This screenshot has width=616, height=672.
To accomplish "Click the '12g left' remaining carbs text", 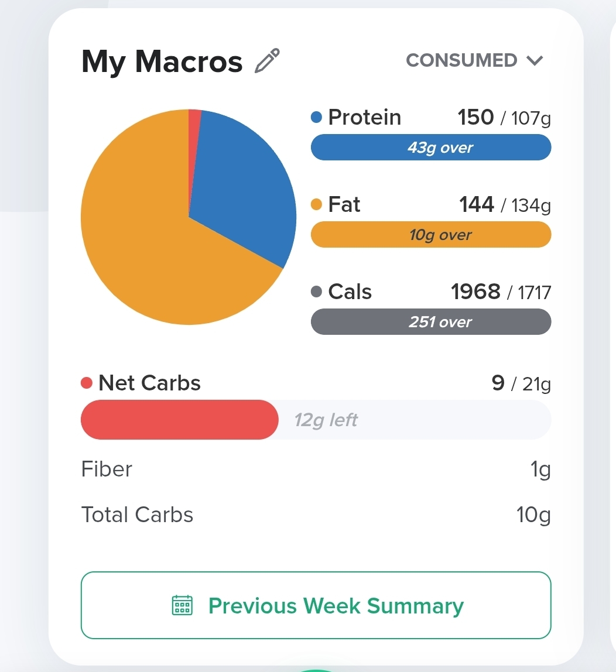I will click(326, 420).
